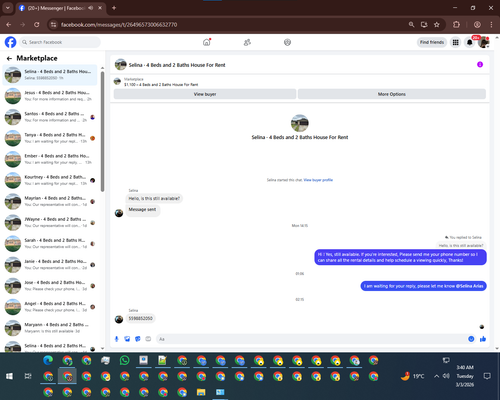Open Jose - 4 Beds and 2 Baths conversation

point(50,286)
